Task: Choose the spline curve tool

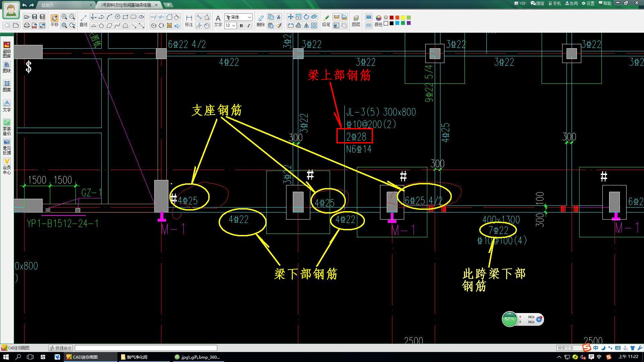Action: click(117, 25)
